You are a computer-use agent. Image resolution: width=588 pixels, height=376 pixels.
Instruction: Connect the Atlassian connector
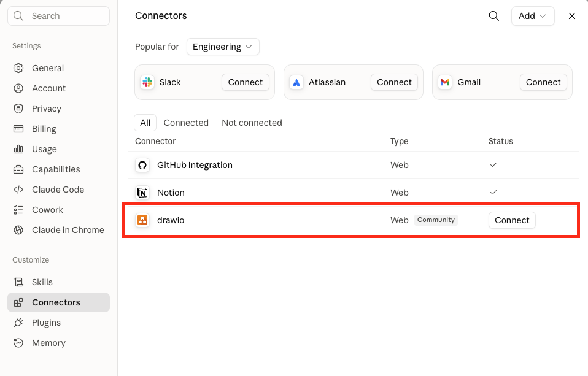(x=394, y=82)
